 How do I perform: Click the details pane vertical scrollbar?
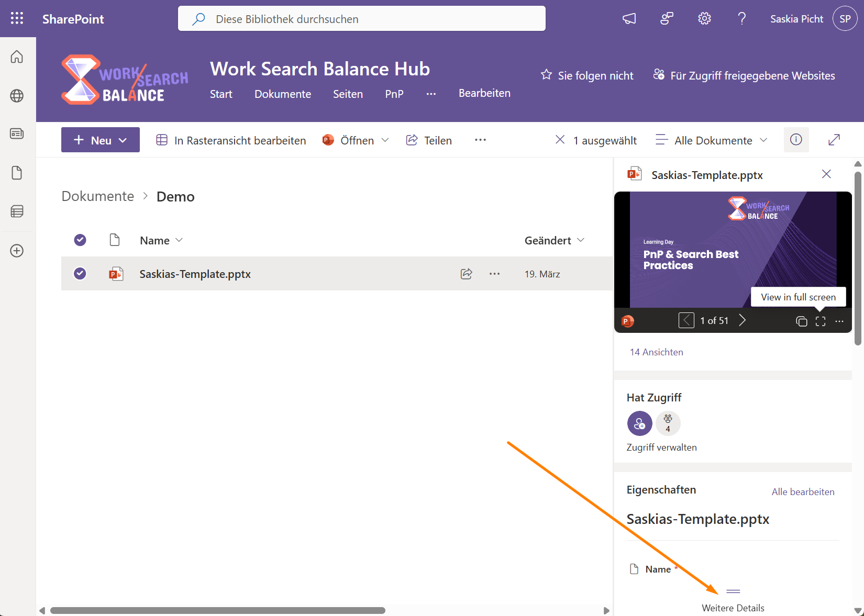pyautogui.click(x=858, y=259)
